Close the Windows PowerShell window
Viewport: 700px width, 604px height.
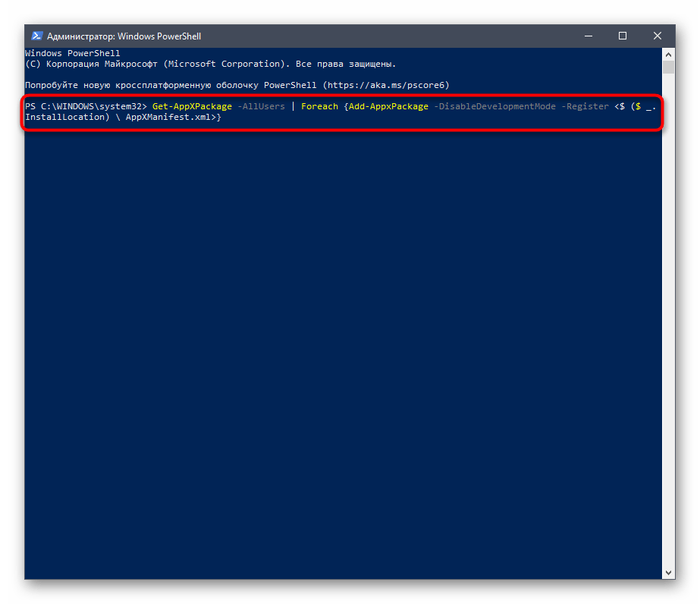[658, 36]
